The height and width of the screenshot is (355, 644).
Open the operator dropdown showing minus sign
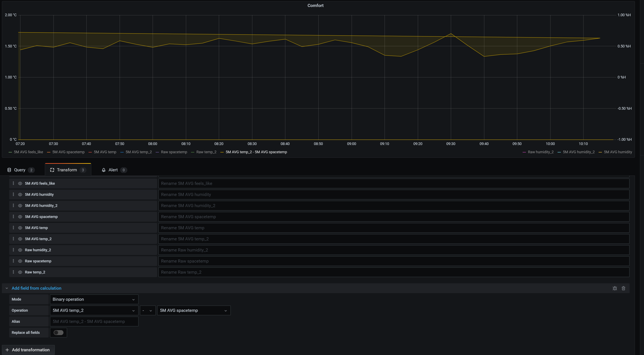(147, 310)
